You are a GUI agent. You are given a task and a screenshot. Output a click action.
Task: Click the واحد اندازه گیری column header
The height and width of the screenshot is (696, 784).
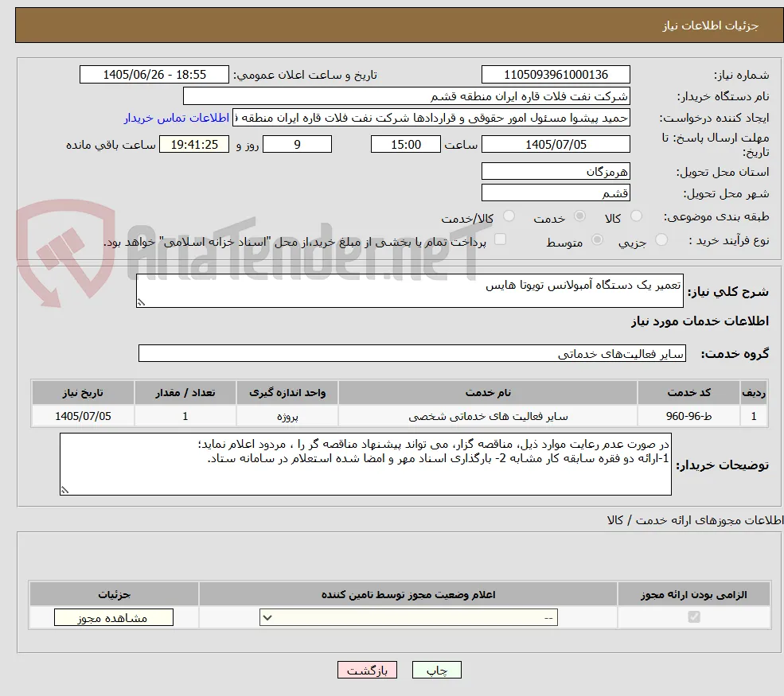click(287, 393)
